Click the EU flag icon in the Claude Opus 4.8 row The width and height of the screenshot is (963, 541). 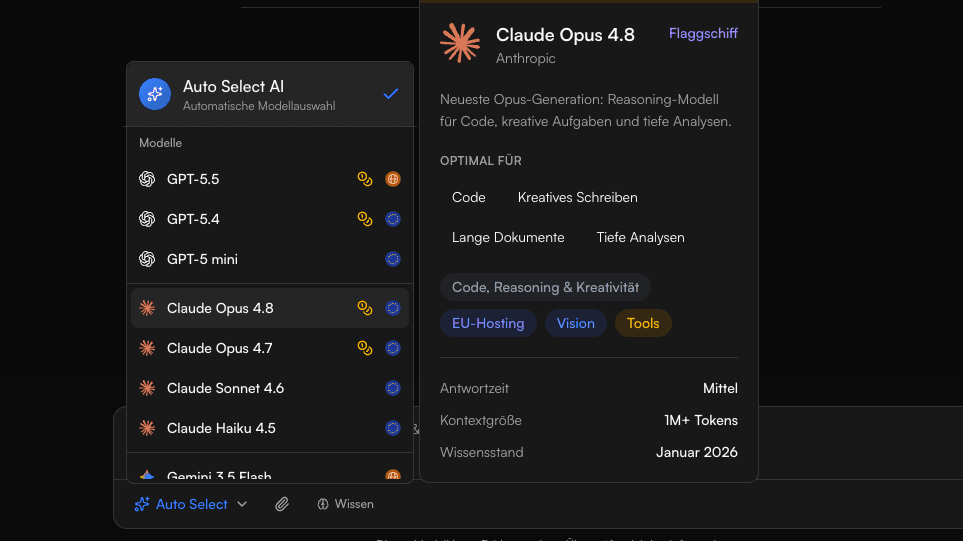pos(392,308)
